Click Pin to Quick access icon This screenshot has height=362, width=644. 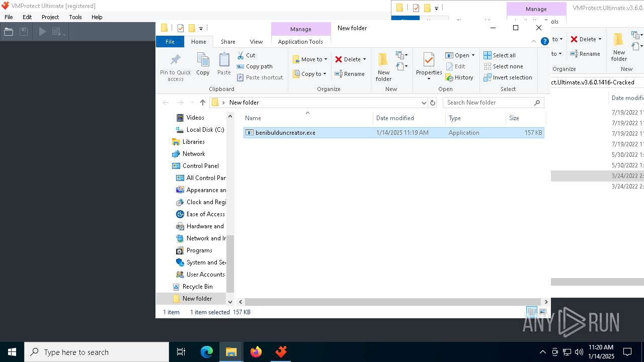(x=175, y=61)
